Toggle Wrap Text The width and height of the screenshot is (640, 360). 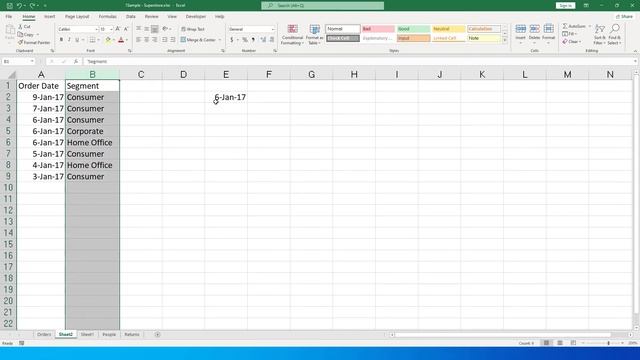[193, 29]
